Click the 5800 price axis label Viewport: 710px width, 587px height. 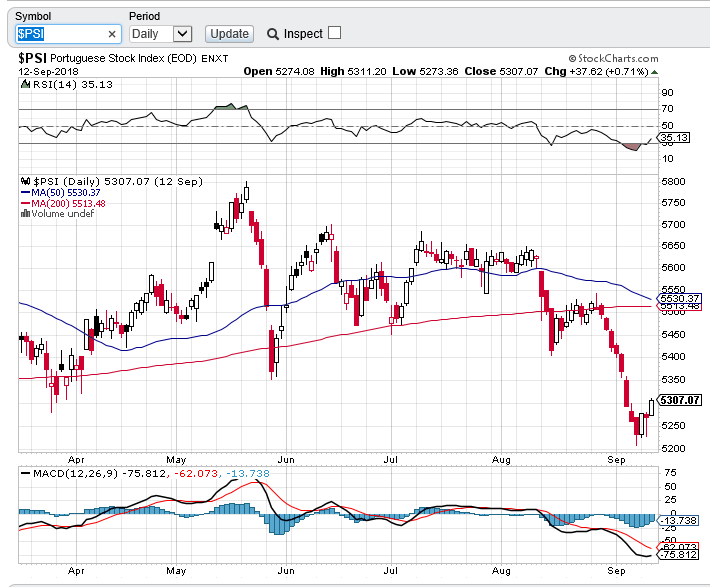[x=673, y=182]
